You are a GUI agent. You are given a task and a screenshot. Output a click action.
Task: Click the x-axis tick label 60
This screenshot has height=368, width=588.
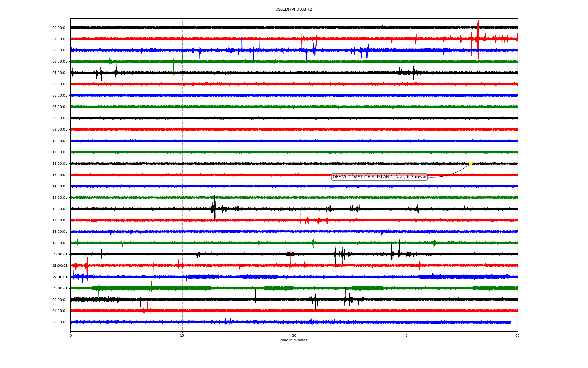[517, 336]
